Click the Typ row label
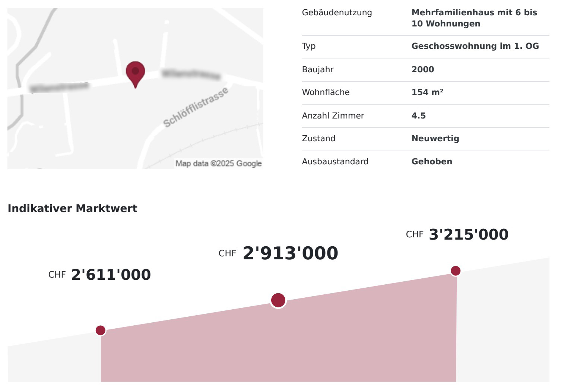561x392 pixels. tap(308, 46)
